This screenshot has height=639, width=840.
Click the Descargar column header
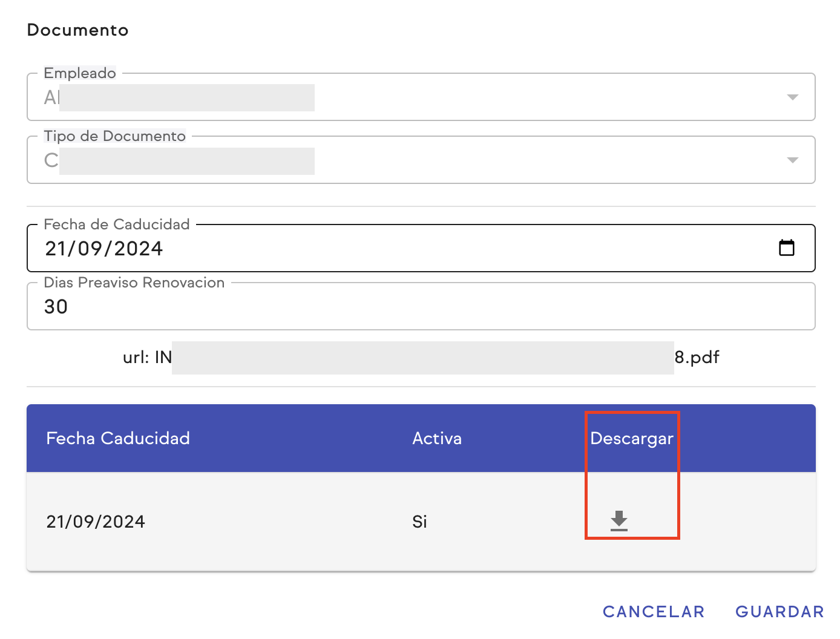coord(631,438)
